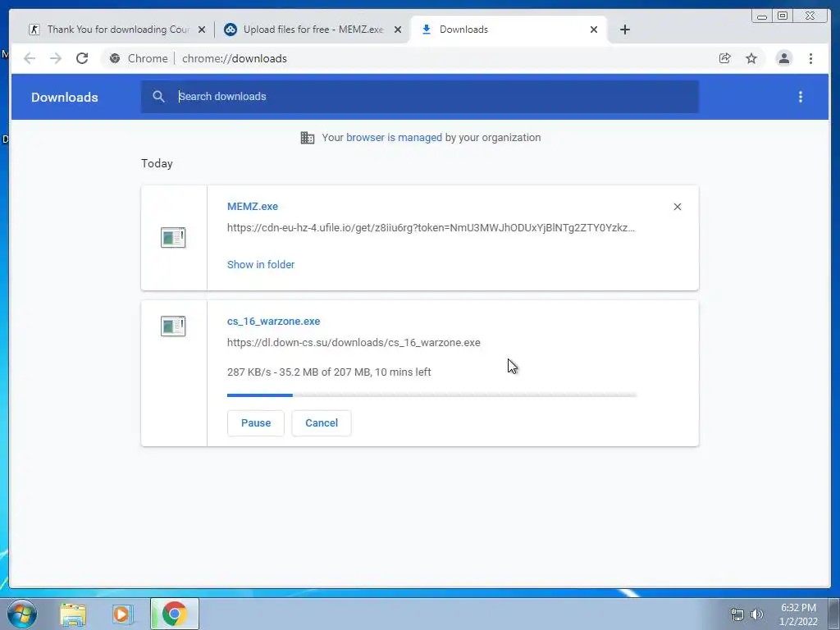Screen dimensions: 840x630
Task: Switch to the Thank You for downloading tab
Action: click(x=118, y=30)
